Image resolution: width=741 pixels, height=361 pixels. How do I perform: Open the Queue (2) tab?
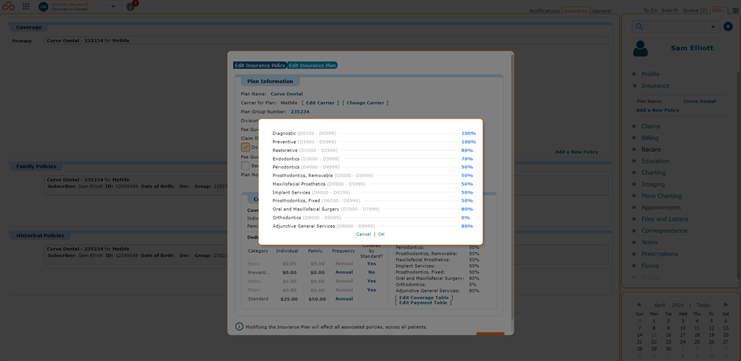coord(695,10)
